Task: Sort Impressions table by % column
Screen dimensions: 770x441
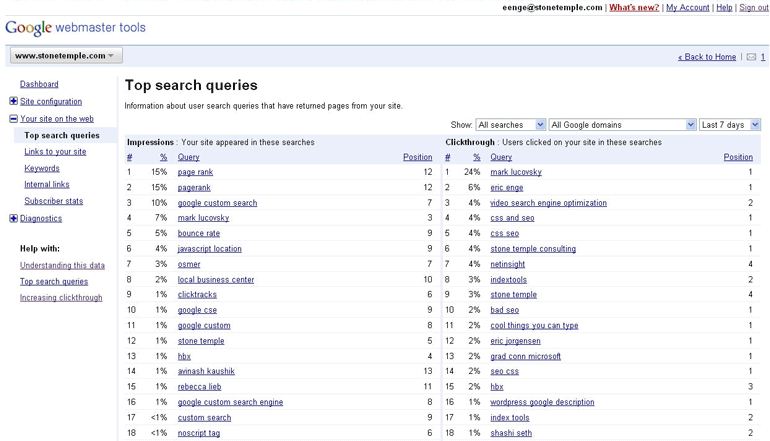Action: coord(164,157)
